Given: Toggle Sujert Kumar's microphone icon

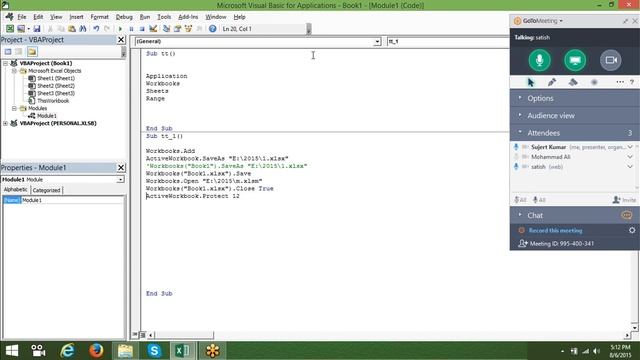Looking at the screenshot, I should point(516,147).
